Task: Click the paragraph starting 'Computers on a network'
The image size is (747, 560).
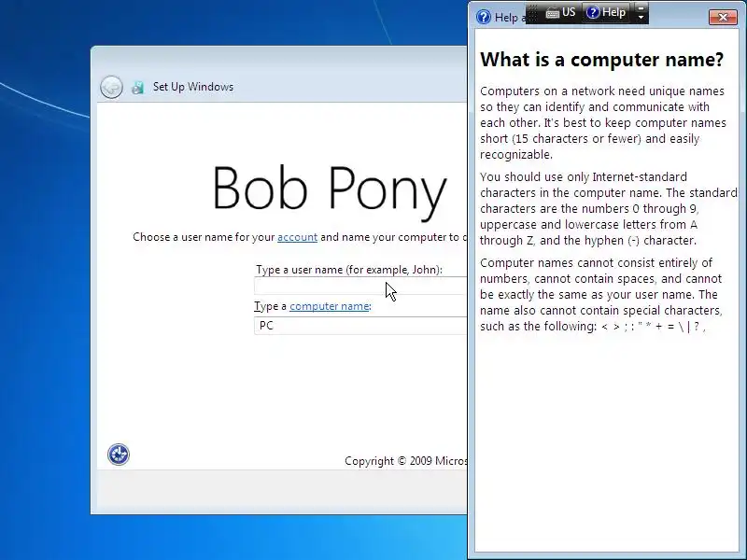Action: (603, 123)
